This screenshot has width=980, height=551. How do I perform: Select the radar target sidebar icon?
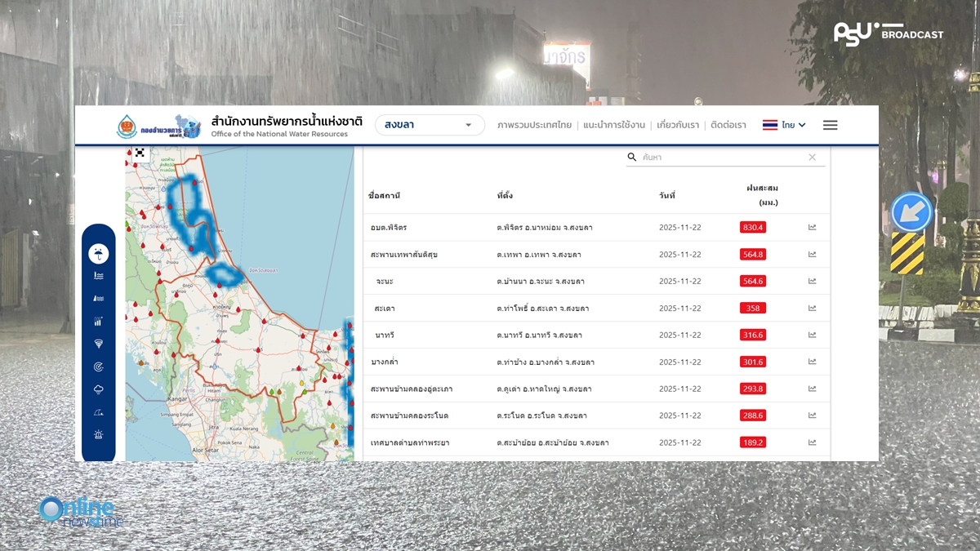point(98,367)
